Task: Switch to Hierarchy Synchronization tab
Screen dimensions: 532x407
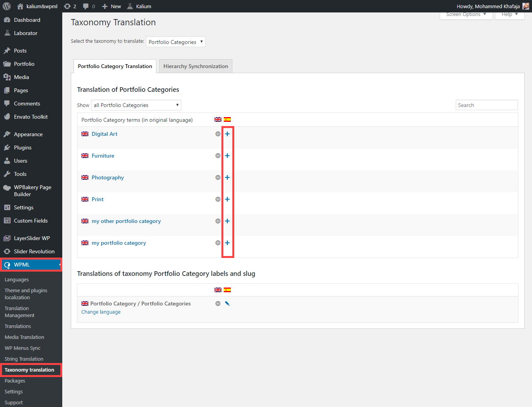Action: (196, 66)
